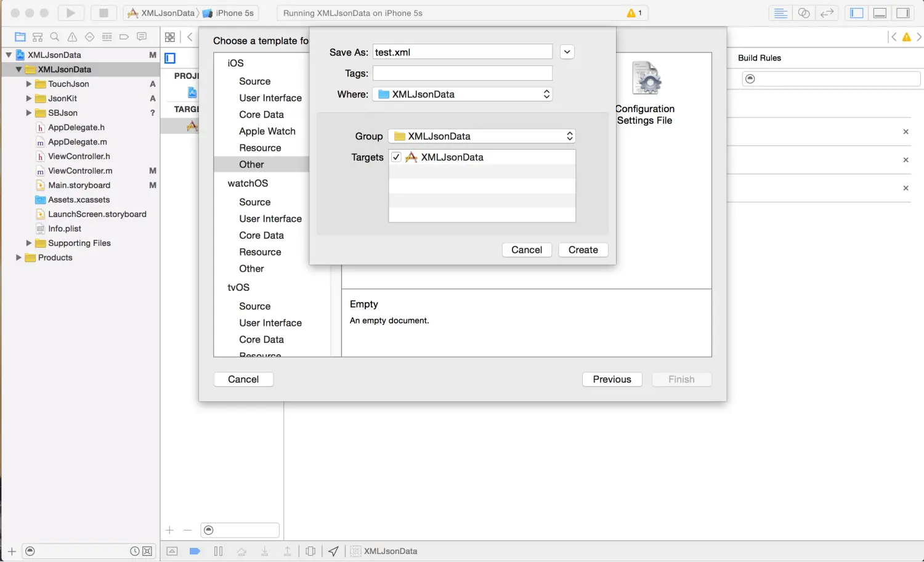Collapse the XMLJsonData project root
Image resolution: width=924 pixels, height=562 pixels.
[x=9, y=55]
